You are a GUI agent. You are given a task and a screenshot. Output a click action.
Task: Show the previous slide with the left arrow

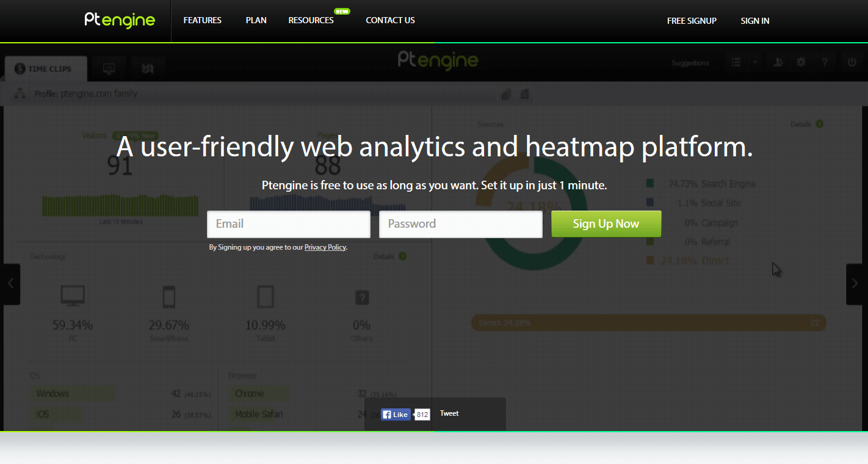click(10, 284)
